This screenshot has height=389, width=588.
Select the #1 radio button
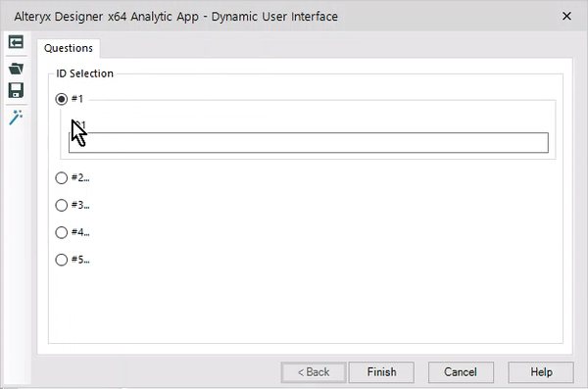(61, 99)
